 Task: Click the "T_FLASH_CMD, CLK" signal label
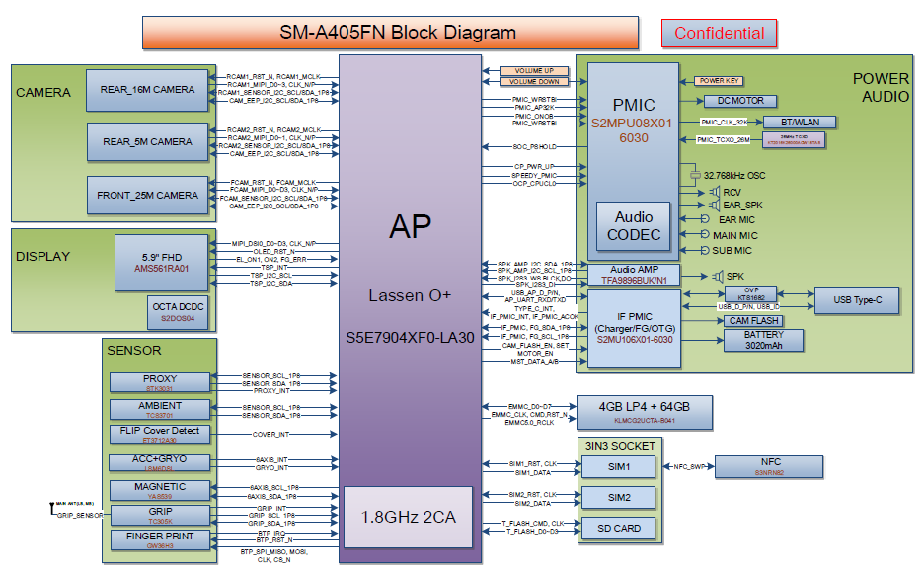point(533,523)
